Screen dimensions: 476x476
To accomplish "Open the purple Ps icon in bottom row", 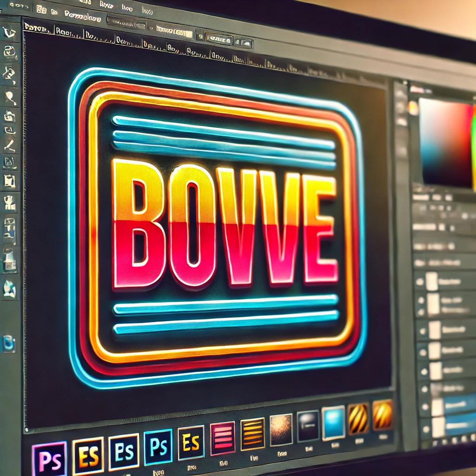I will pos(49,459).
